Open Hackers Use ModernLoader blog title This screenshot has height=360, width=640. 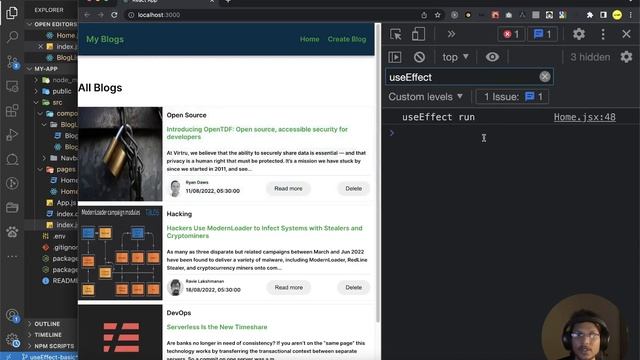coord(264,232)
